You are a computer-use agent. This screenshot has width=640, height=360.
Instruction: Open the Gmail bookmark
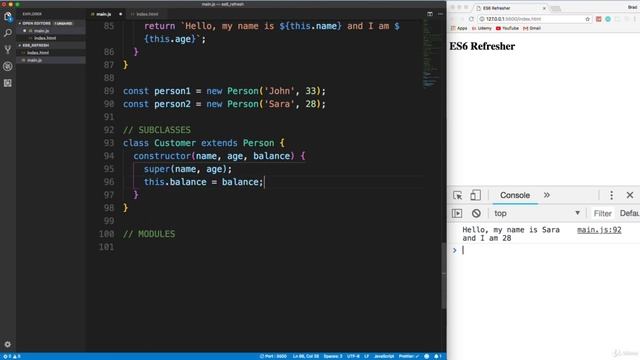pyautogui.click(x=532, y=29)
